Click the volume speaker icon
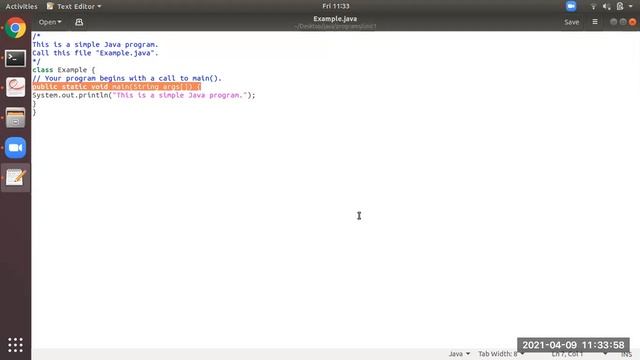Image resolution: width=640 pixels, height=360 pixels. pos(607,6)
